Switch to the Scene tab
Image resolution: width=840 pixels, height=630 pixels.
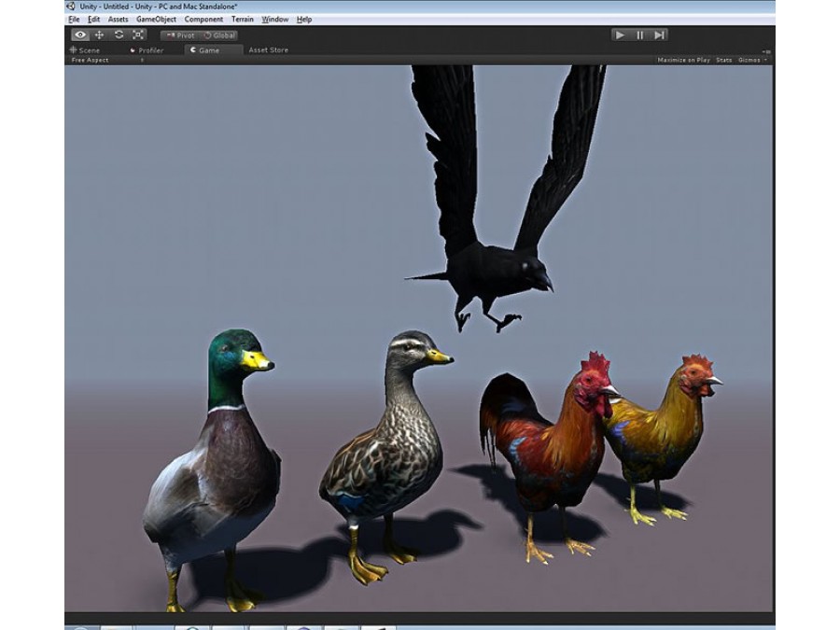[85, 49]
